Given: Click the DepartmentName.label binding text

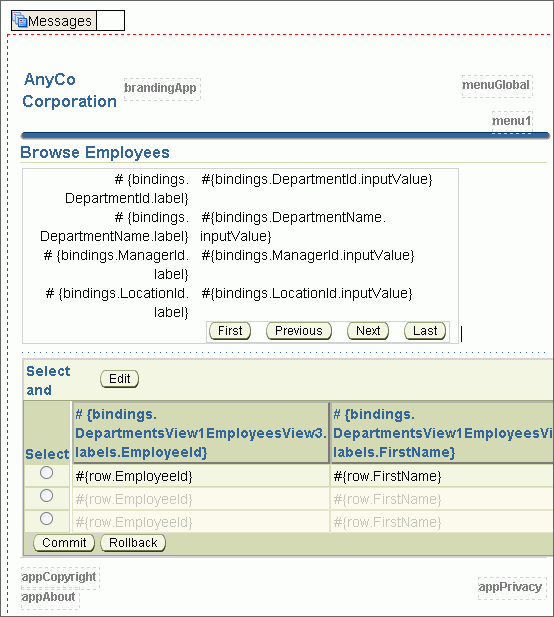Looking at the screenshot, I should pyautogui.click(x=114, y=227).
